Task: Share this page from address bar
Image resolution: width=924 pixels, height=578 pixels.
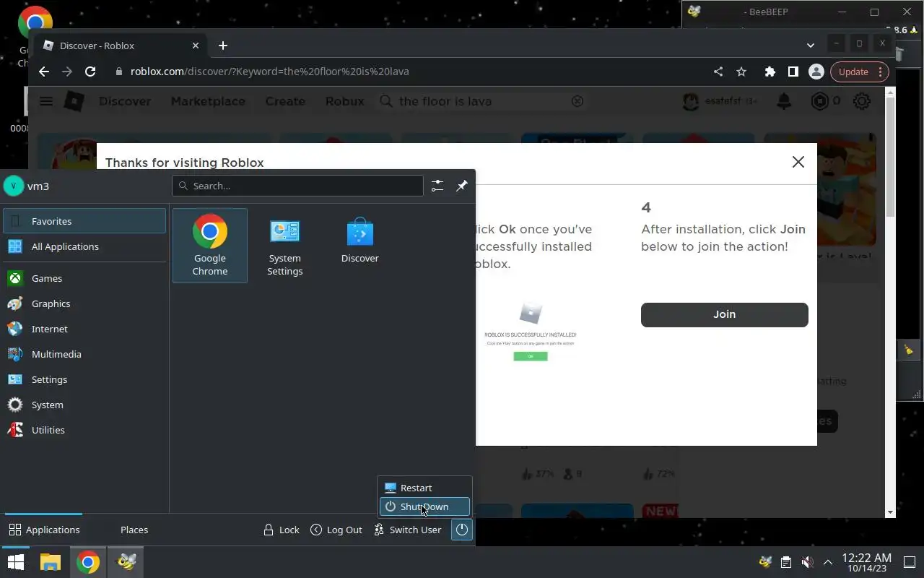Action: (x=718, y=72)
